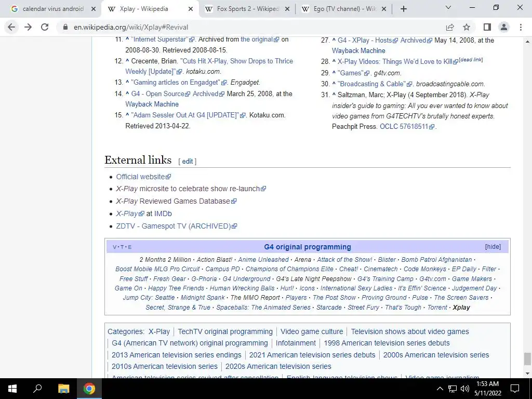Open the Video game culture category
This screenshot has width=532, height=399.
pyautogui.click(x=312, y=331)
